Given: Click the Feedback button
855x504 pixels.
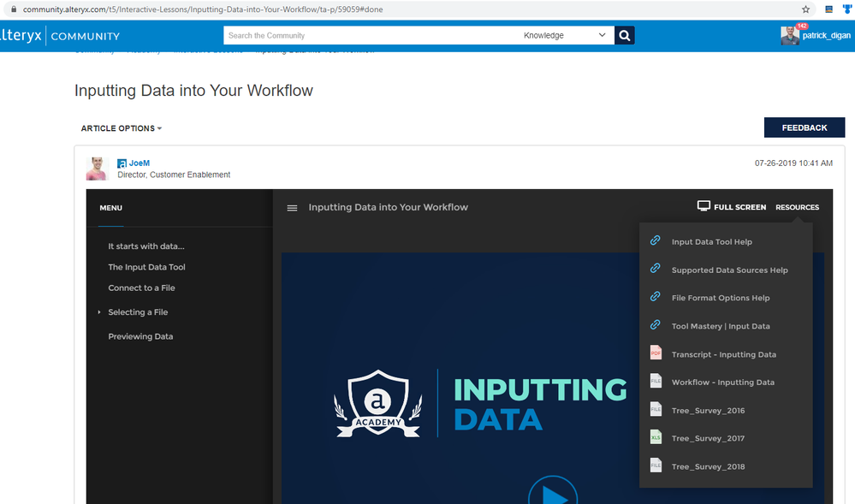Looking at the screenshot, I should (x=805, y=127).
